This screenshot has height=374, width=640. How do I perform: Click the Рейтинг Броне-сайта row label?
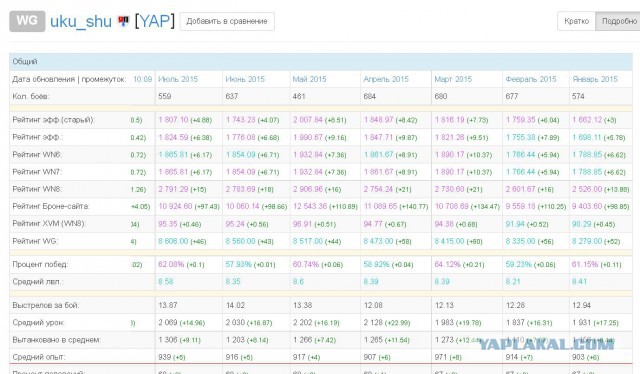click(x=51, y=206)
